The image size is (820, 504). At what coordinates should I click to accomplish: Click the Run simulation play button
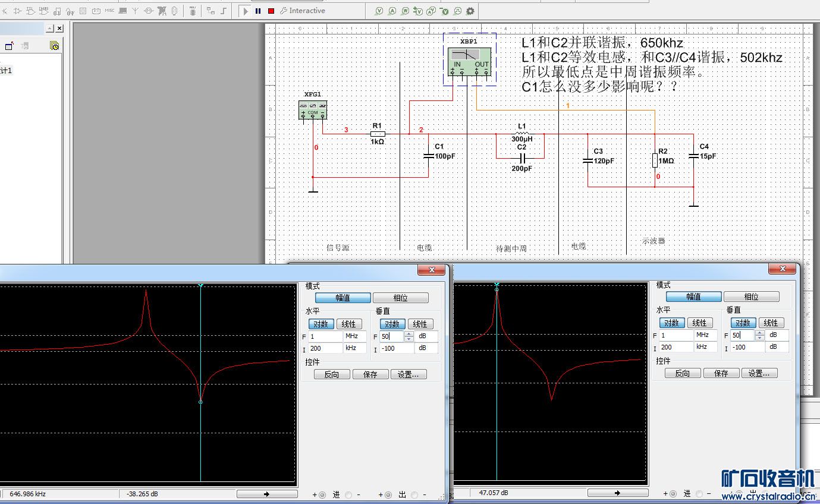(245, 11)
